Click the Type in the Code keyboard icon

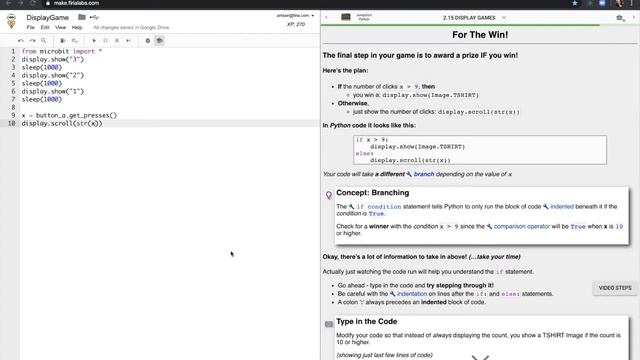pyautogui.click(x=329, y=324)
